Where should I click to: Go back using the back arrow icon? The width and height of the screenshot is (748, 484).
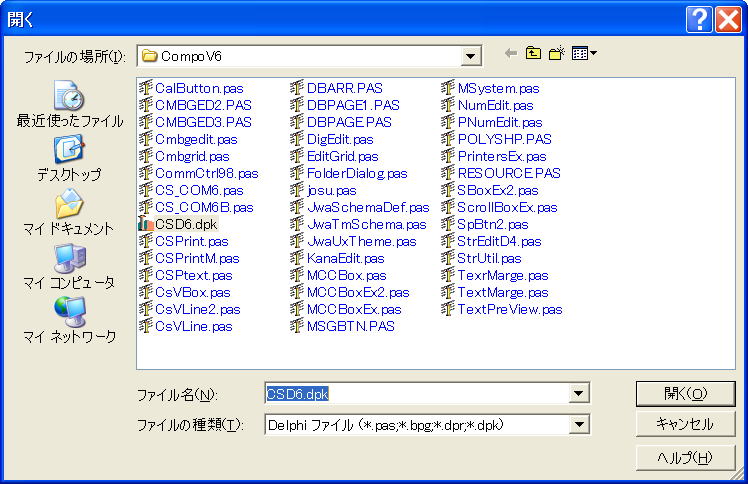tap(511, 53)
